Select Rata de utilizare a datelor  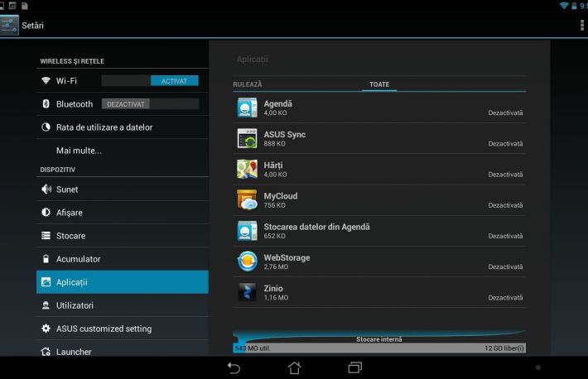pyautogui.click(x=104, y=127)
